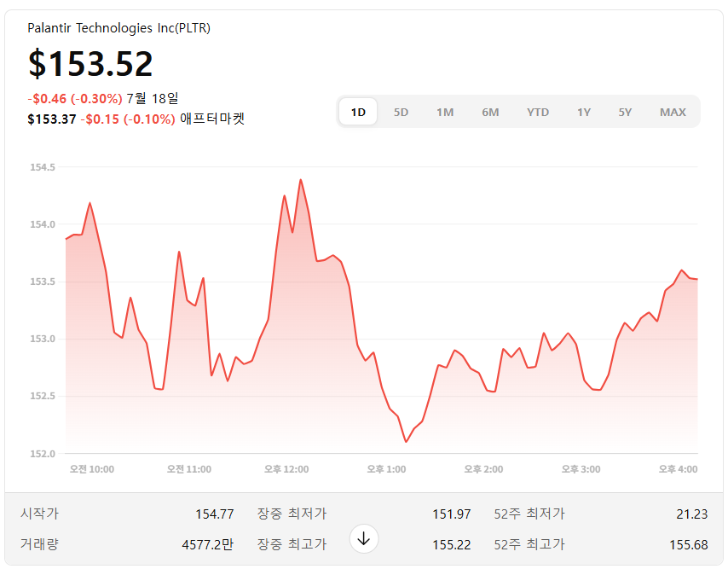Click the 152.5 y-axis label
The image size is (728, 569).
tap(43, 396)
